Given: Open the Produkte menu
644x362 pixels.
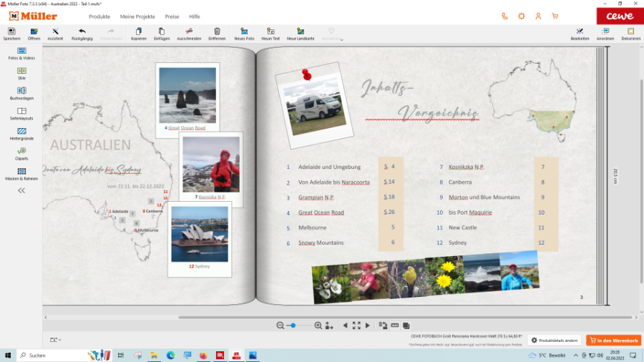Looking at the screenshot, I should pyautogui.click(x=99, y=16).
